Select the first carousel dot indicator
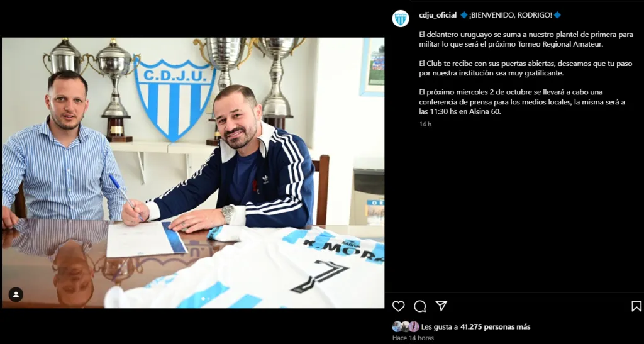The width and height of the screenshot is (644, 344). click(x=202, y=299)
